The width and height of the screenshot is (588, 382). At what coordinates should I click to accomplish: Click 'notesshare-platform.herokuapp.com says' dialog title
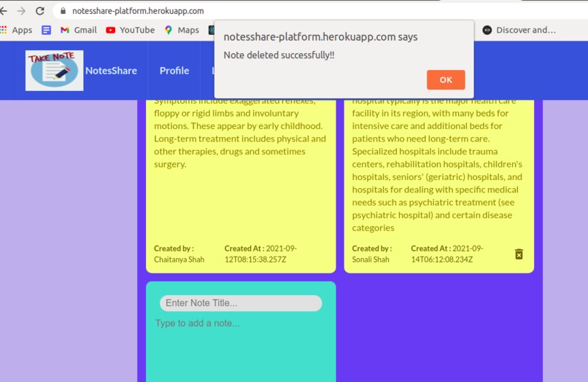320,36
